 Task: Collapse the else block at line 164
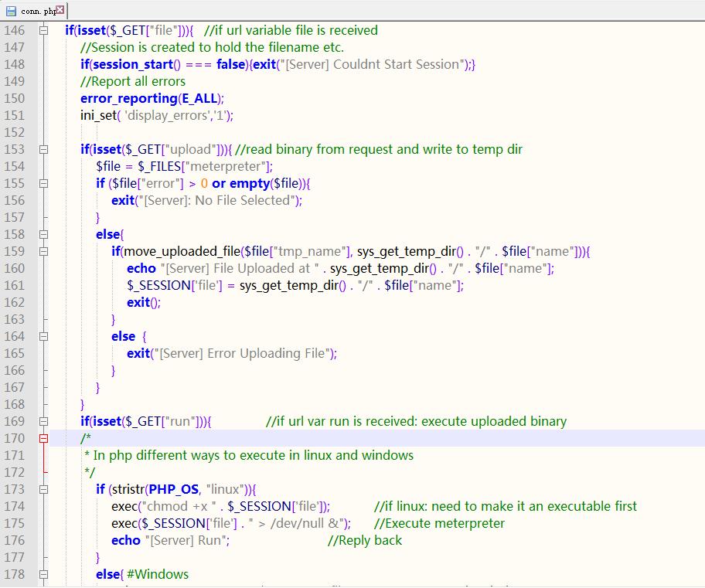tap(43, 337)
